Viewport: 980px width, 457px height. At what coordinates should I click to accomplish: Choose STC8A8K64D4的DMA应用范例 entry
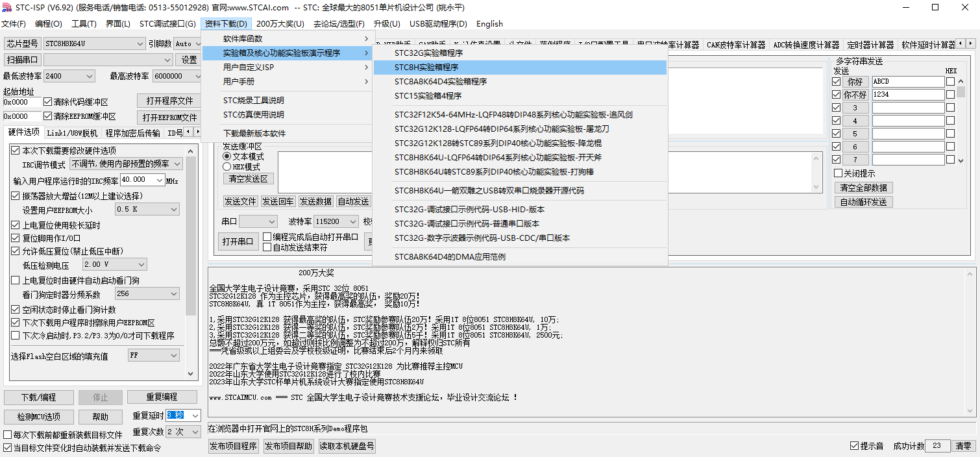pos(521,257)
